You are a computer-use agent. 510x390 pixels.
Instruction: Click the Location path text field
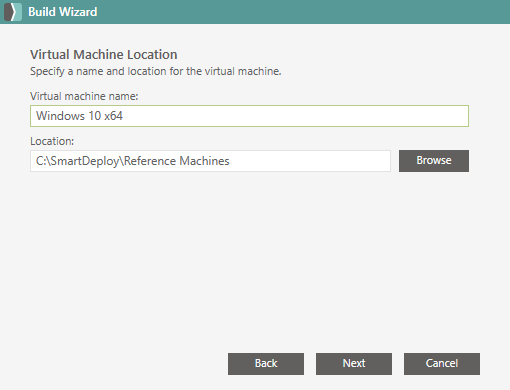[210, 161]
